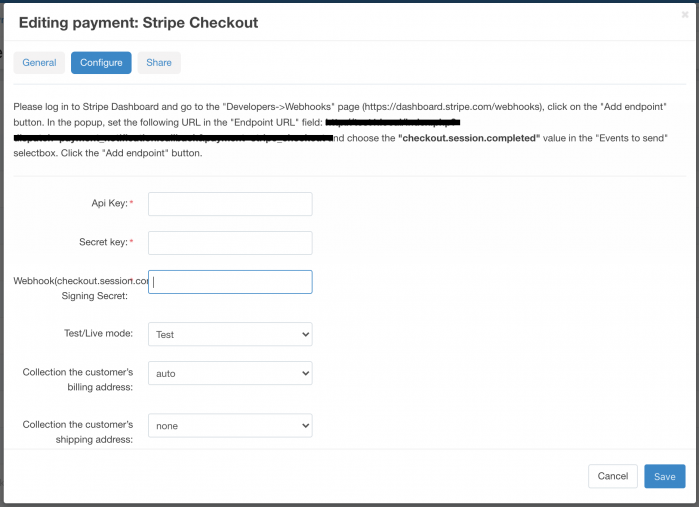Click the "Test/Live mode:" label
This screenshot has height=507, width=700.
tap(98, 333)
